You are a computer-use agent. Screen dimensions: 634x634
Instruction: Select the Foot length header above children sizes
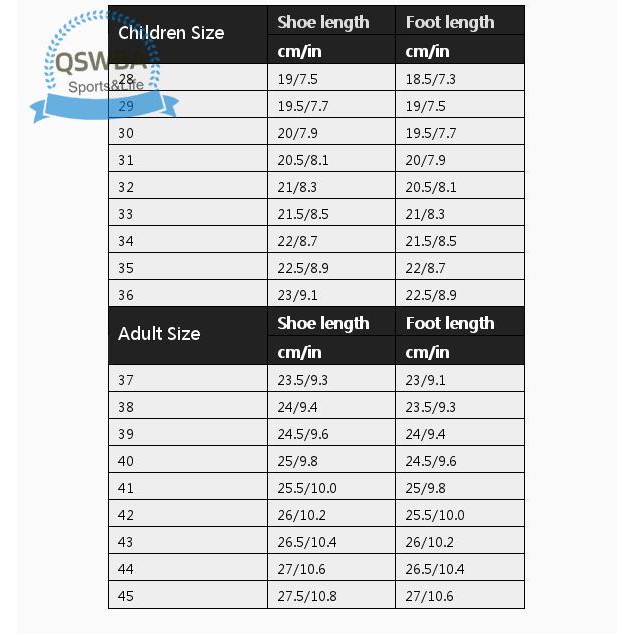pyautogui.click(x=450, y=22)
